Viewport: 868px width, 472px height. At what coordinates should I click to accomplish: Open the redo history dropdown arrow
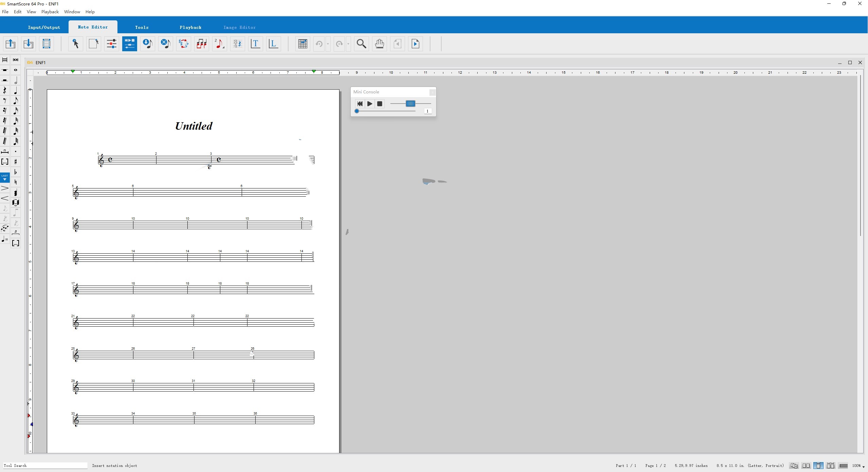(348, 44)
